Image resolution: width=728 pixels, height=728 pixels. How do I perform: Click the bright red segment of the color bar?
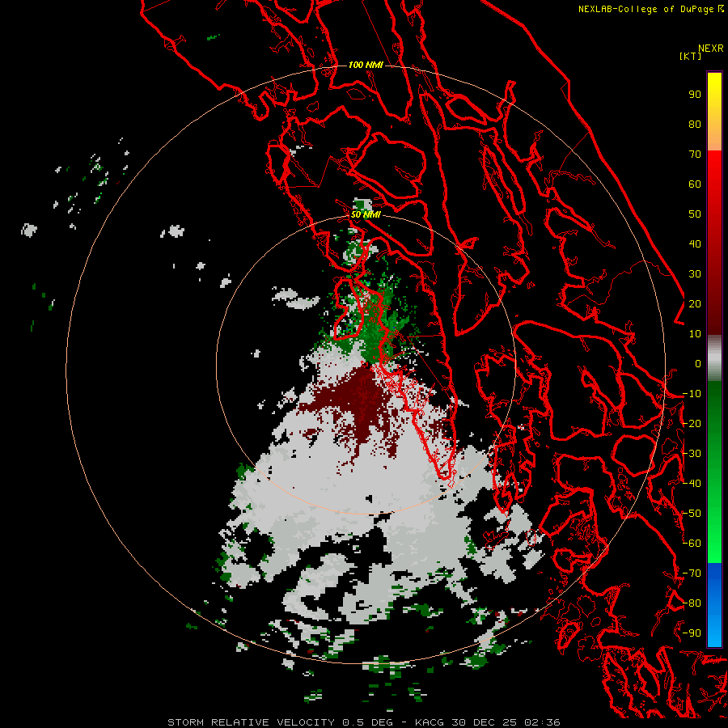(x=714, y=186)
